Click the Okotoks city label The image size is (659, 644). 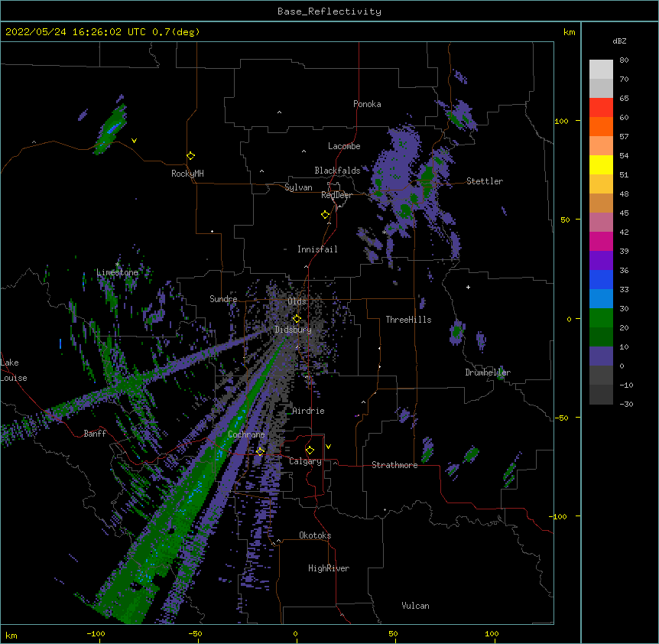point(315,535)
